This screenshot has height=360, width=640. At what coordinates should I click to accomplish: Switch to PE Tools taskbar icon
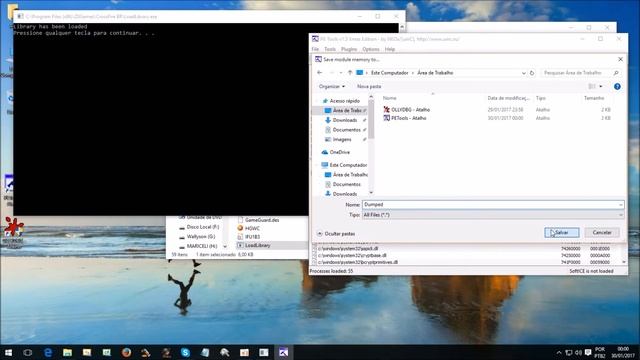point(283,352)
